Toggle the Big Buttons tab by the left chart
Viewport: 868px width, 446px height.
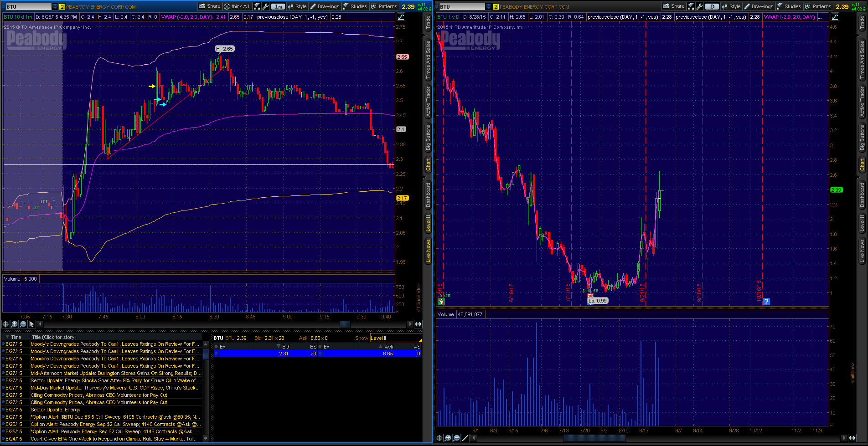[x=428, y=137]
